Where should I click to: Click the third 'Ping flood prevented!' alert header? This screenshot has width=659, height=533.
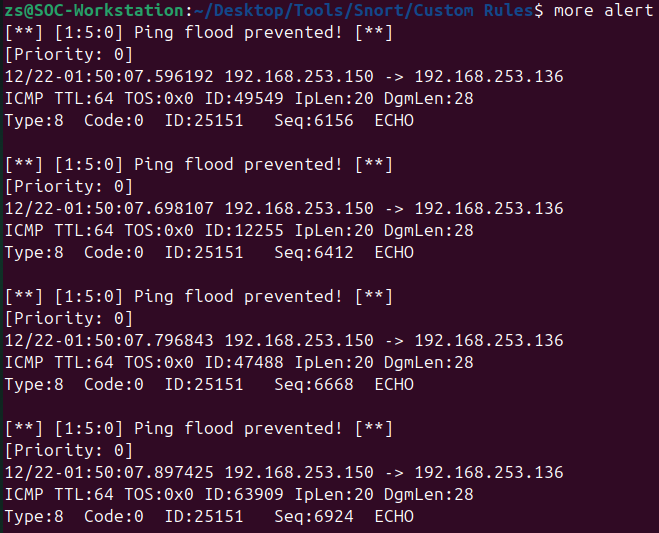199,297
